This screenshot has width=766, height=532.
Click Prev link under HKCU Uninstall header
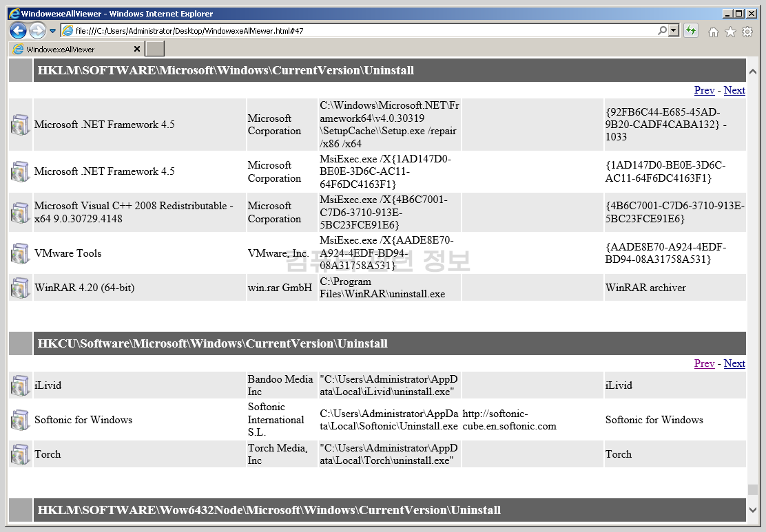pyautogui.click(x=704, y=363)
